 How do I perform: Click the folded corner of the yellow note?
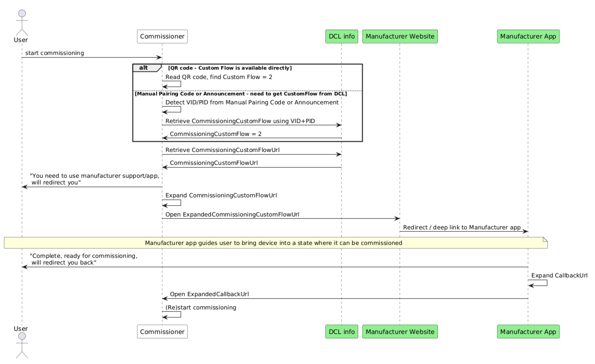click(x=545, y=239)
